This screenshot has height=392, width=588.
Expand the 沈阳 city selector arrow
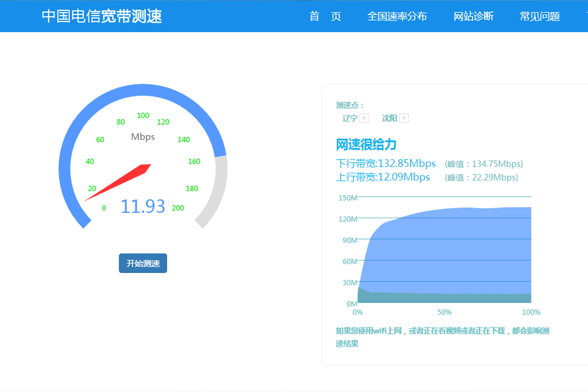[404, 118]
